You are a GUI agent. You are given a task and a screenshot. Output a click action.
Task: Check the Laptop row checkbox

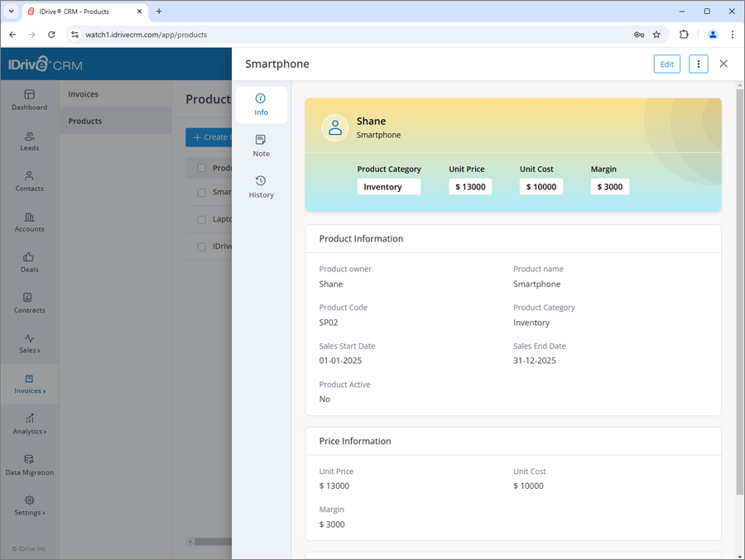coord(201,218)
